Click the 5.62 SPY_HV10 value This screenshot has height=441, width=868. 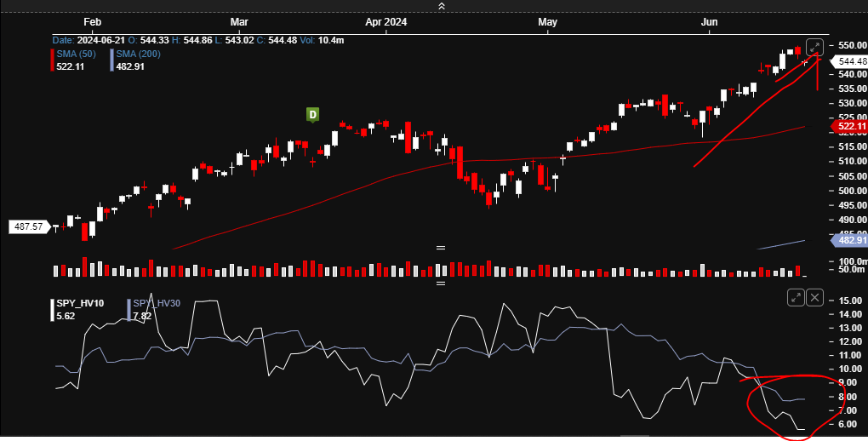point(66,316)
